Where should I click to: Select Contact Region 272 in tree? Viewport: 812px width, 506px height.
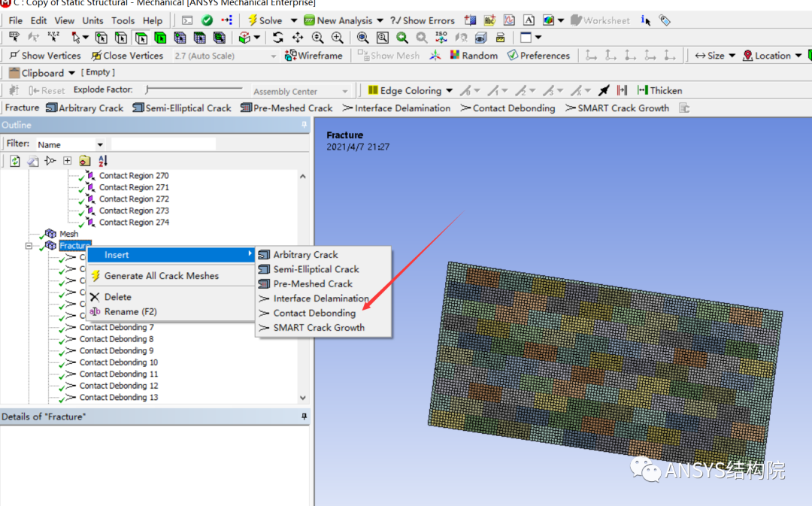point(134,199)
